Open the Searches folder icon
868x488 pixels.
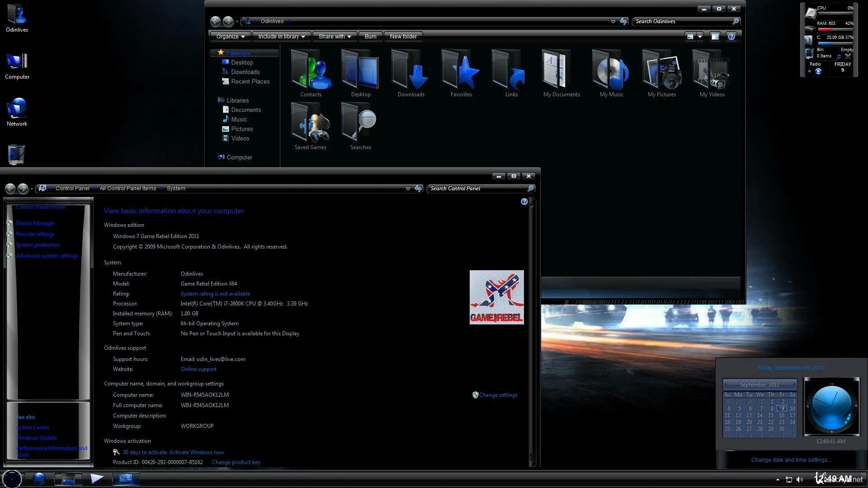point(361,125)
